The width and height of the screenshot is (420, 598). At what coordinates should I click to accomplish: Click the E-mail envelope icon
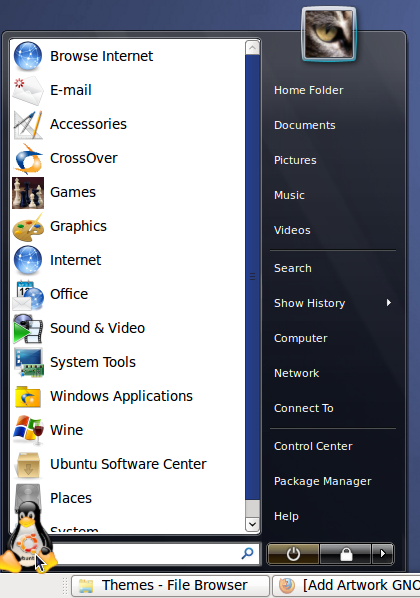[28, 90]
